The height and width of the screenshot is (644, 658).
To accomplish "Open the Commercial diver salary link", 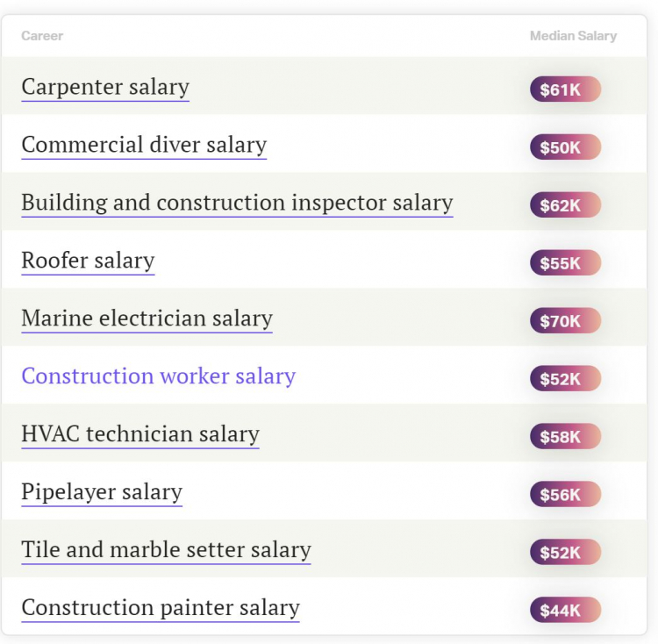I will point(144,145).
